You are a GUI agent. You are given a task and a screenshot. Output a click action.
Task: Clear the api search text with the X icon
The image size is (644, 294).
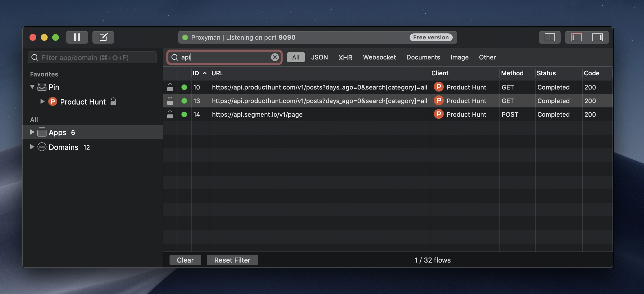275,57
